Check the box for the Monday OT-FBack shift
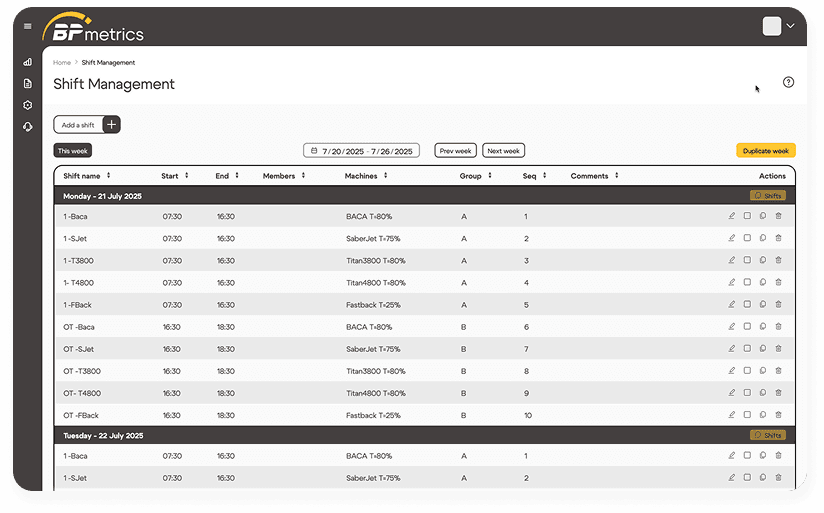Screen dimensions: 824x513 pos(747,415)
